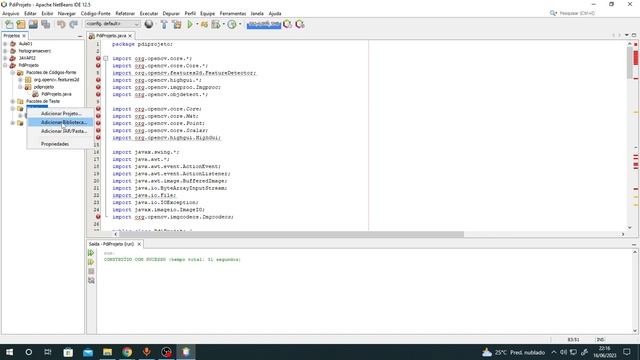Viewport: 640px width, 360px height.
Task: Click the Clean and Build icon
Action: click(x=177, y=24)
